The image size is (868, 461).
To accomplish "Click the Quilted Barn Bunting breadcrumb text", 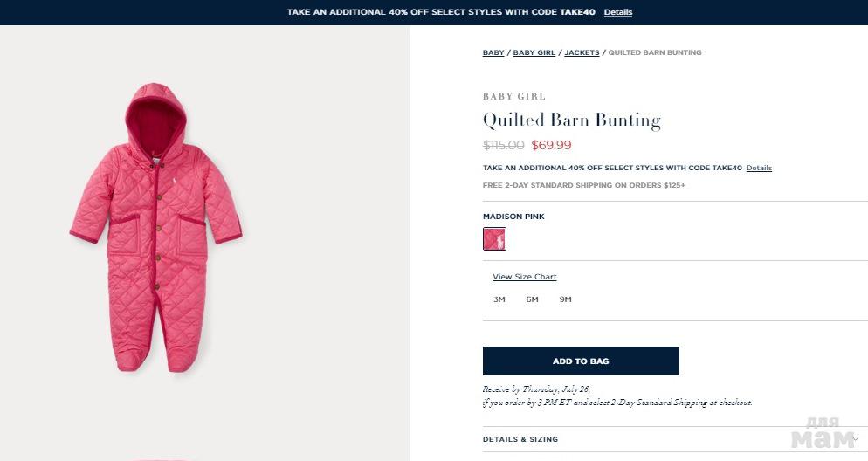I will point(654,52).
